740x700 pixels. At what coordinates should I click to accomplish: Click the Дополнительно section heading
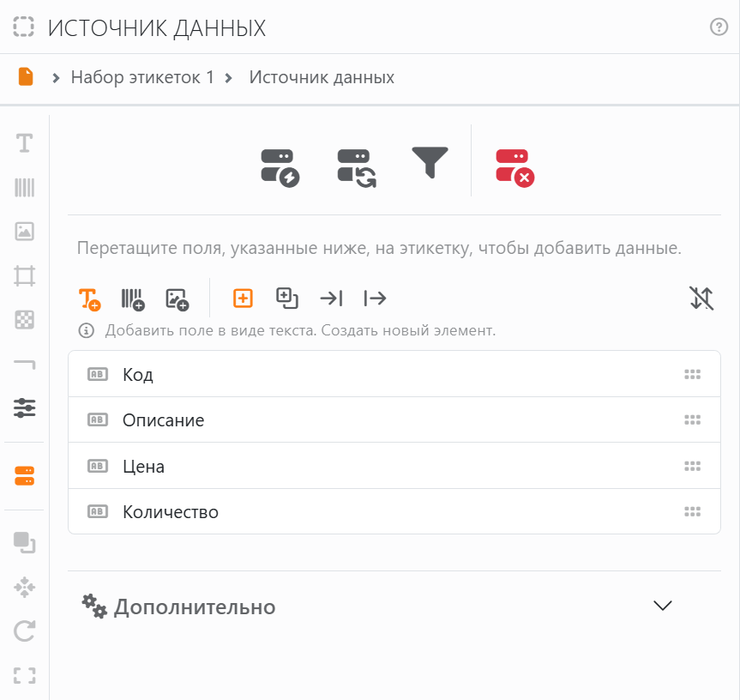(195, 607)
